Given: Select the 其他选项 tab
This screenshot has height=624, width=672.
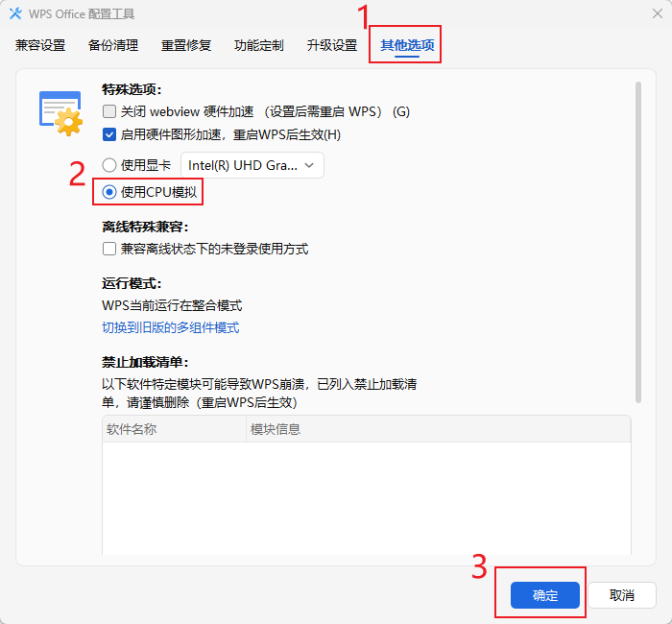Looking at the screenshot, I should tap(406, 45).
